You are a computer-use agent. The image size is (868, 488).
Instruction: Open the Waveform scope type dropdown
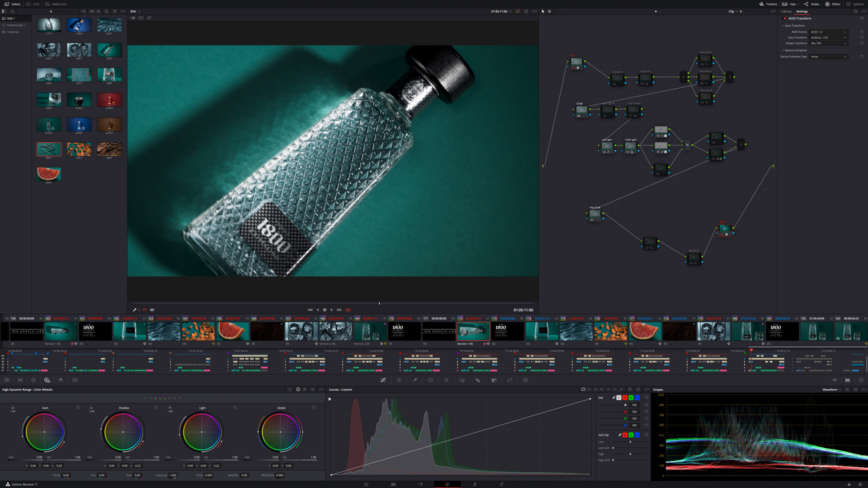[x=832, y=389]
